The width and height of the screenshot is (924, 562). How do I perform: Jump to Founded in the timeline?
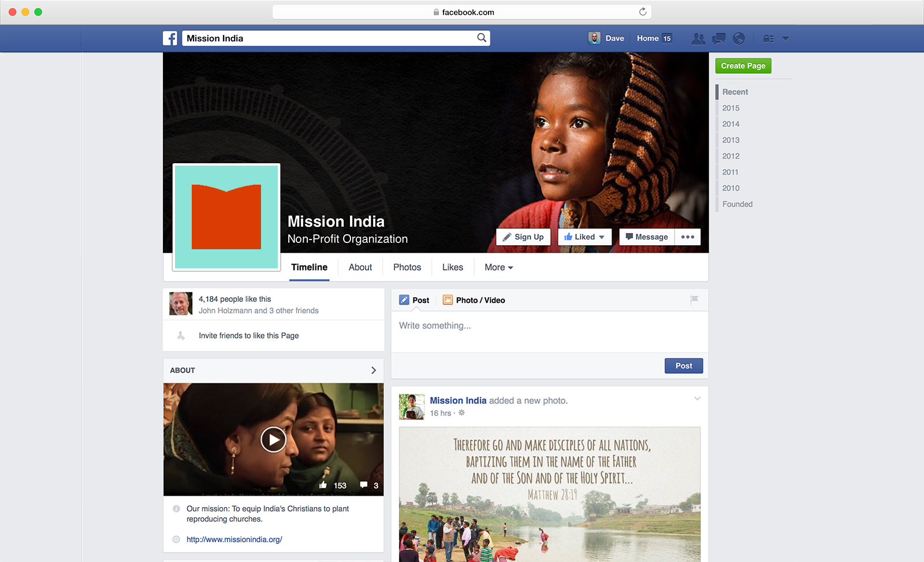coord(737,204)
